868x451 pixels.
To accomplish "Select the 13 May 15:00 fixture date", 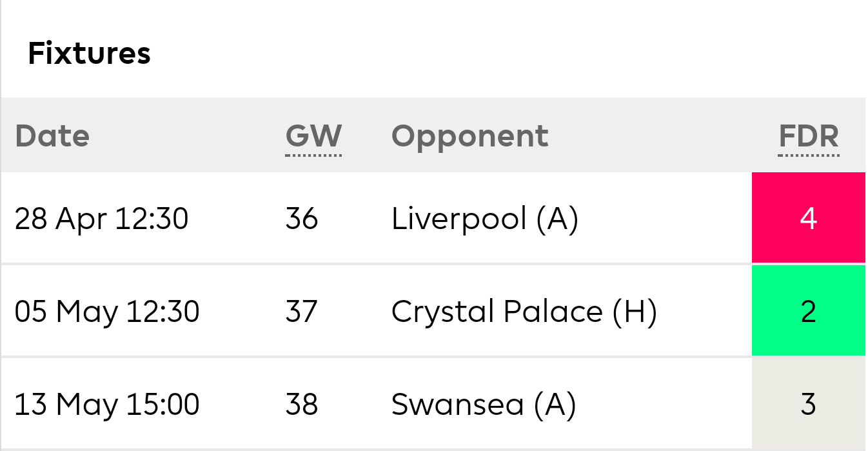I will coord(107,405).
